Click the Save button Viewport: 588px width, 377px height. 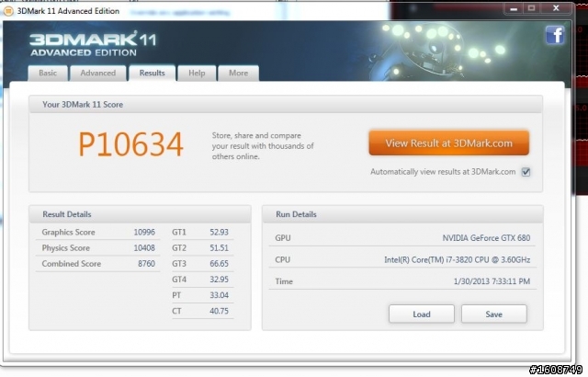[494, 314]
